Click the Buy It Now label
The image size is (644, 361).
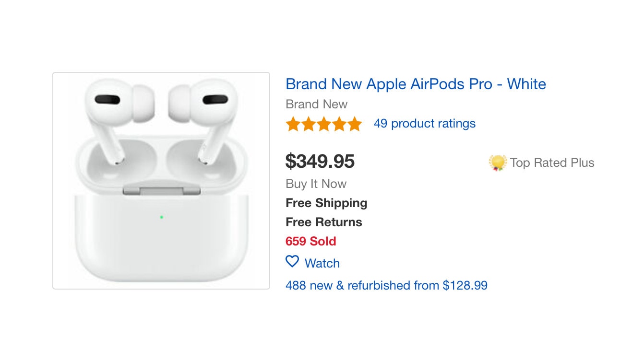pyautogui.click(x=316, y=184)
